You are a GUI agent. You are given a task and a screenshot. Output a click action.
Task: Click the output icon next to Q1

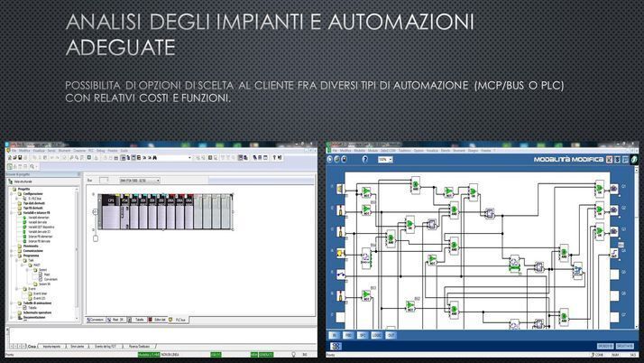(613, 189)
